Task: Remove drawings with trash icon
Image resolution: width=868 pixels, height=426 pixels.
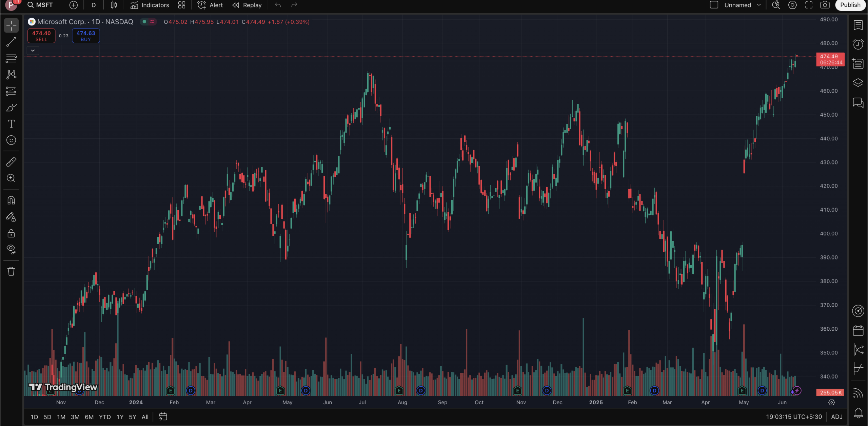Action: click(x=11, y=271)
